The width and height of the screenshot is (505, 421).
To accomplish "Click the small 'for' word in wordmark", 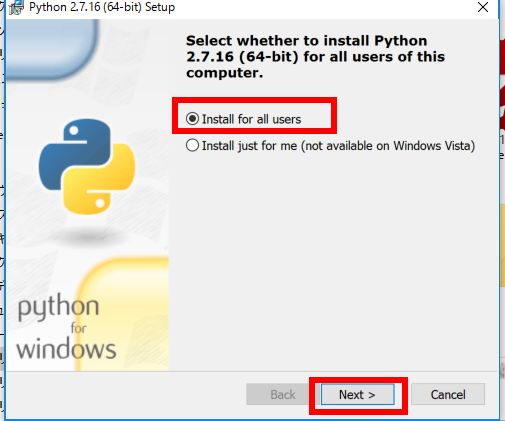I will pyautogui.click(x=79, y=328).
